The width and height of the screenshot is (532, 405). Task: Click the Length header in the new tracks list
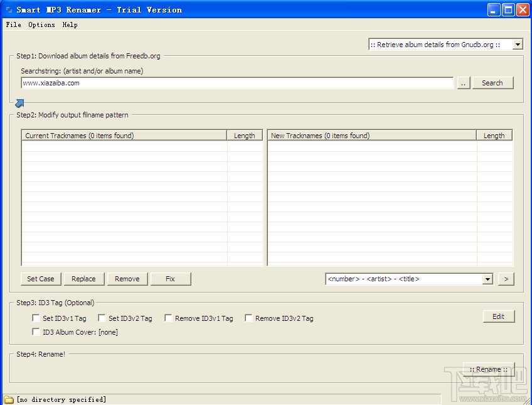tap(494, 136)
